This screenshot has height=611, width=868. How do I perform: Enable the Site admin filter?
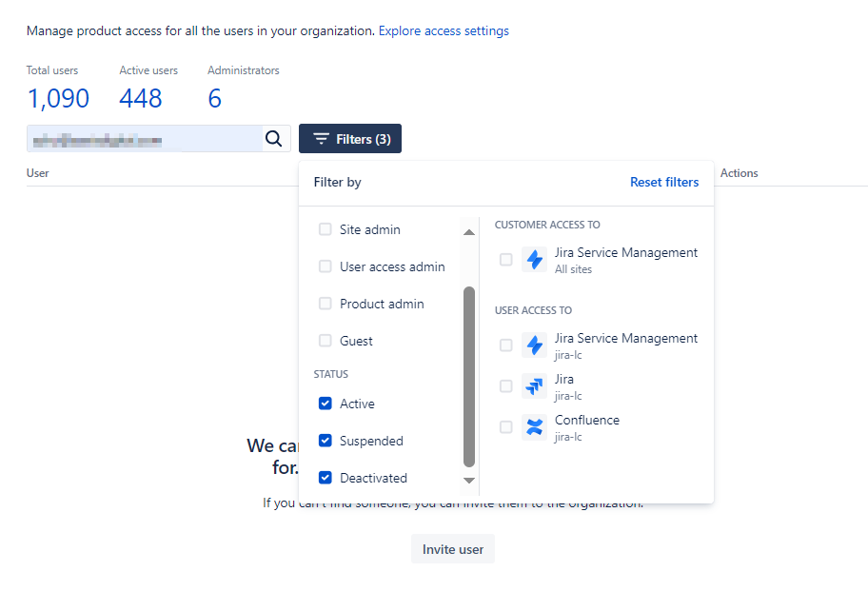click(325, 228)
